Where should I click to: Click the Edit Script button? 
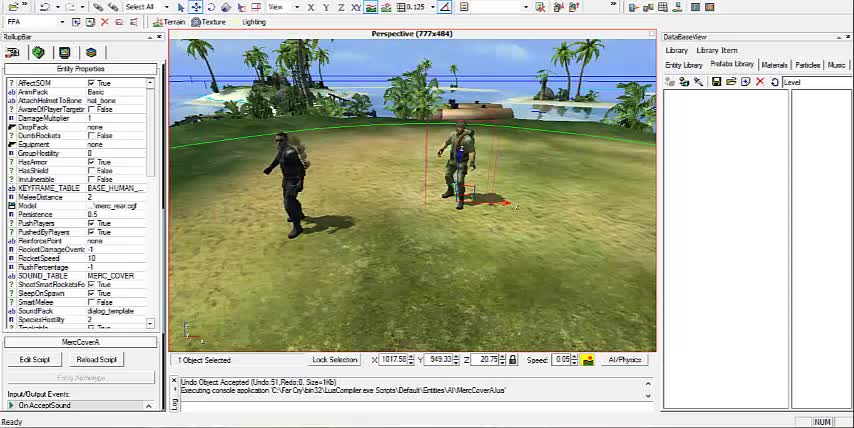click(x=34, y=360)
